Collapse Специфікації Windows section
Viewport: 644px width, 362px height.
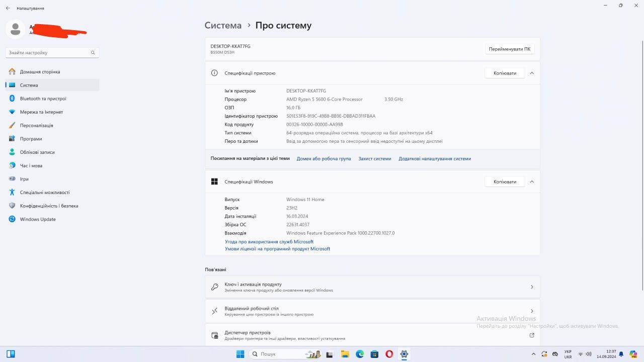click(x=532, y=182)
